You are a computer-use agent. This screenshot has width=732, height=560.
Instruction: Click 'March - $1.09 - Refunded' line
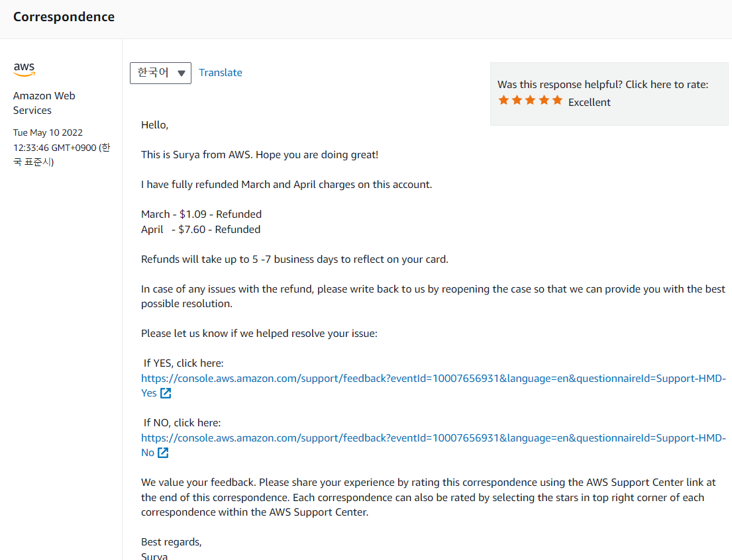201,214
